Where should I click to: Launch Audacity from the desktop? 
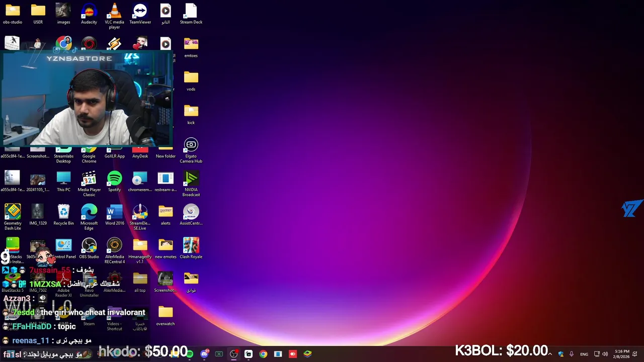89,14
